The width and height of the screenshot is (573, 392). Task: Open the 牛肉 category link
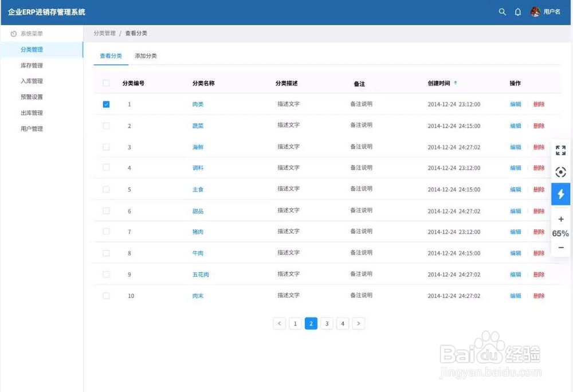(198, 253)
